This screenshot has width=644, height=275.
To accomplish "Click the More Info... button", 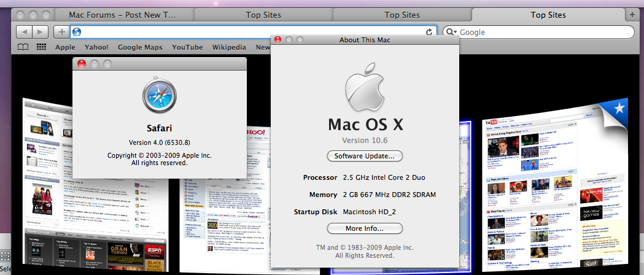I will (365, 228).
